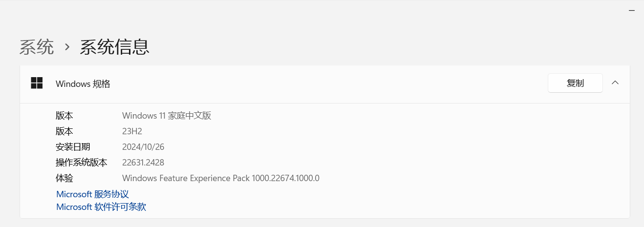Minimize the settings window
This screenshot has width=644, height=227.
coord(631,11)
